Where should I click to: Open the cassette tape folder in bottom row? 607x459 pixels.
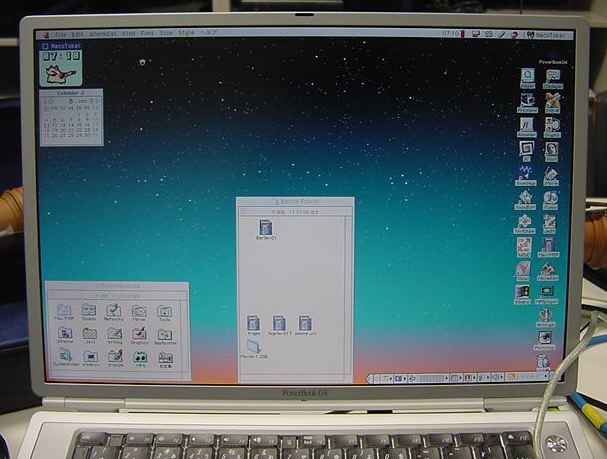click(140, 358)
